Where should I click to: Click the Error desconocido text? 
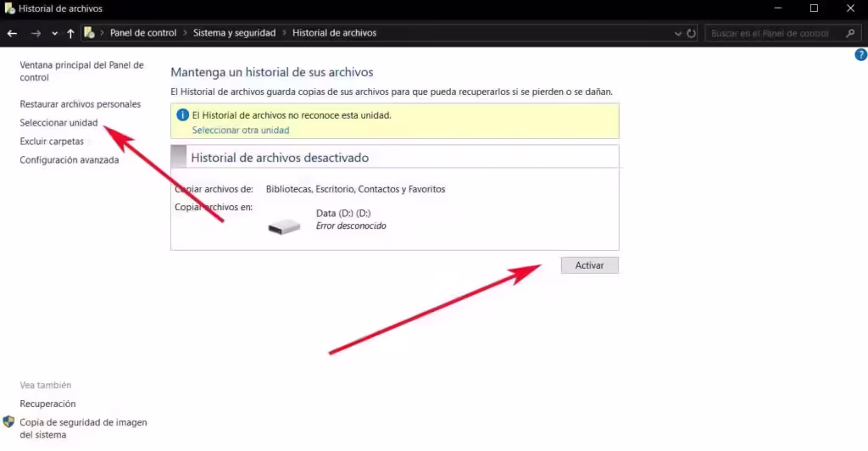click(351, 225)
